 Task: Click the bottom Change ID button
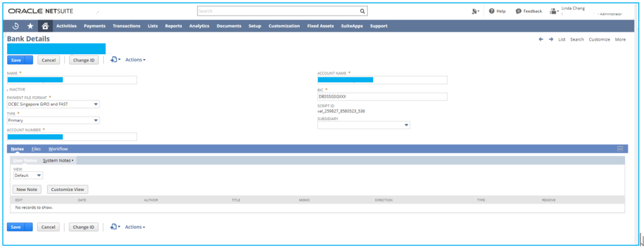click(84, 227)
